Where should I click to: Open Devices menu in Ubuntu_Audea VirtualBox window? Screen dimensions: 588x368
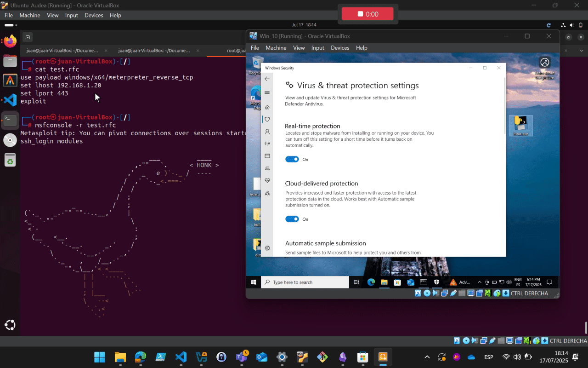point(94,15)
